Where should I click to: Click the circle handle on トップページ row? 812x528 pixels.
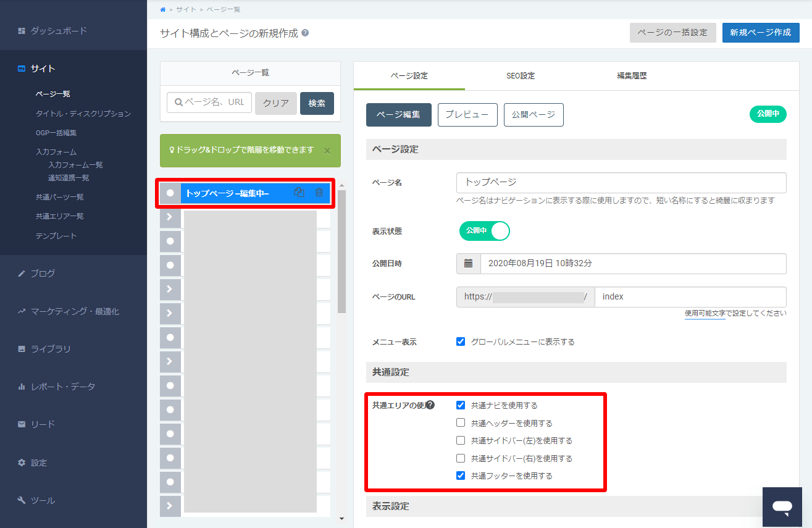click(x=170, y=193)
